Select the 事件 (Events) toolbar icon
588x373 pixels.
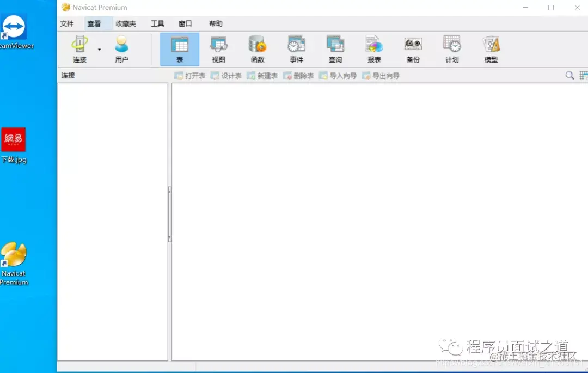296,48
